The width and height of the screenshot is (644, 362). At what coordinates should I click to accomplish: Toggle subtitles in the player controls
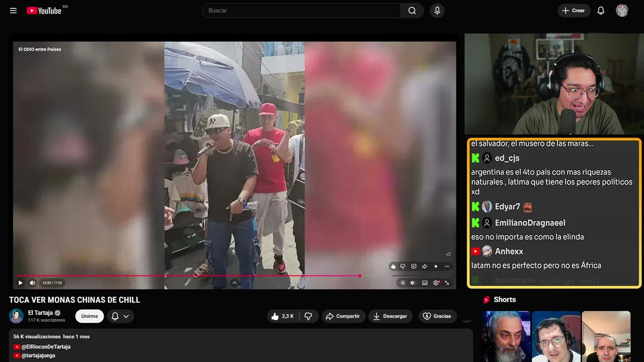coord(425,283)
